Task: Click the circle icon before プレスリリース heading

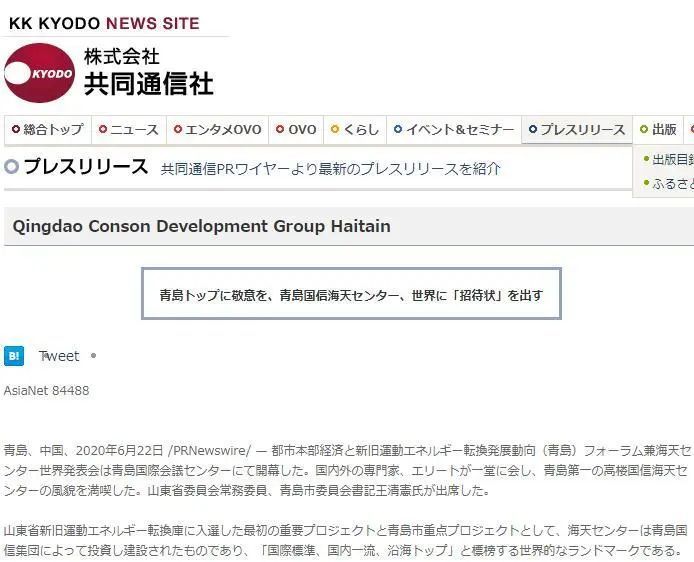Action: pyautogui.click(x=12, y=167)
